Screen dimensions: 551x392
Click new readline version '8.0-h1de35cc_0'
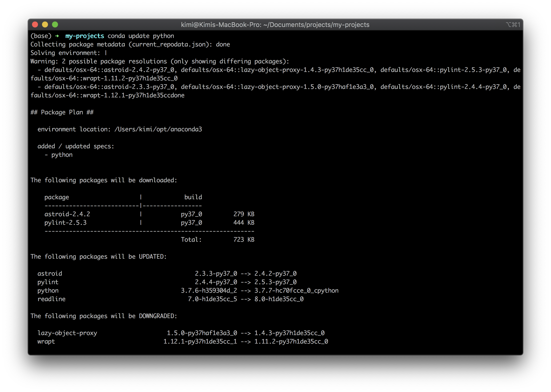coord(279,299)
